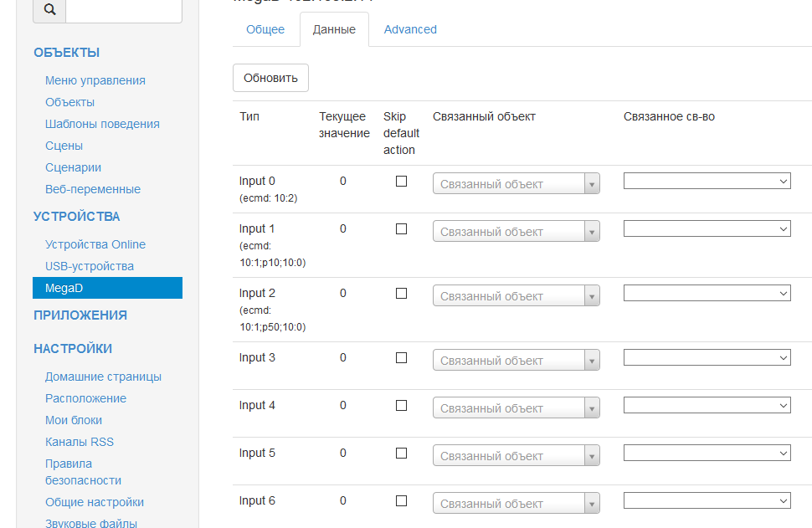Click into the sidebar search field
Viewport: 812px width, 528px height.
[x=123, y=9]
